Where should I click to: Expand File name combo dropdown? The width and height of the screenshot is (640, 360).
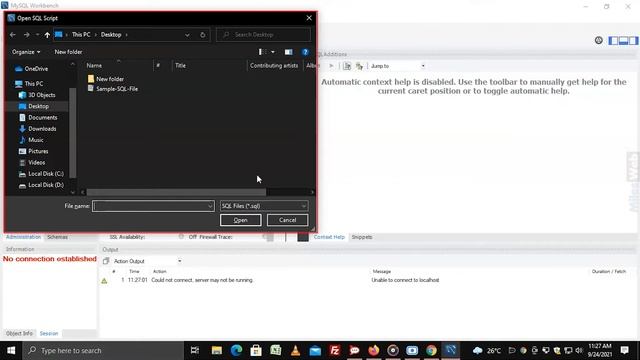[210, 206]
